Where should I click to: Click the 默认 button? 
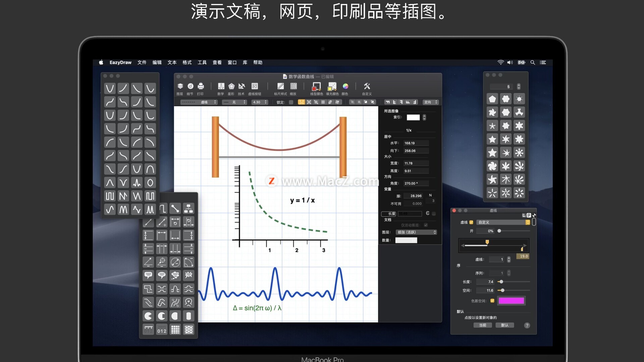click(504, 325)
